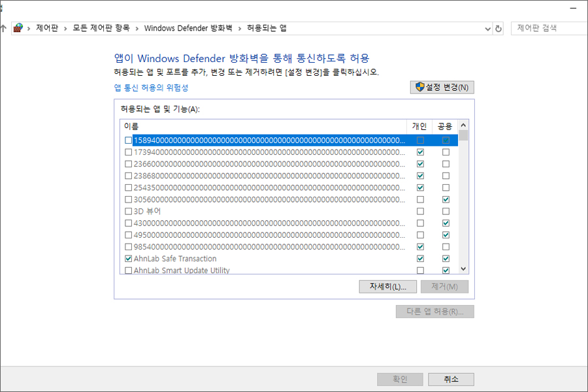588x392 pixels.
Task: Select the AhnLab Smart Update Utility row label
Action: (182, 270)
